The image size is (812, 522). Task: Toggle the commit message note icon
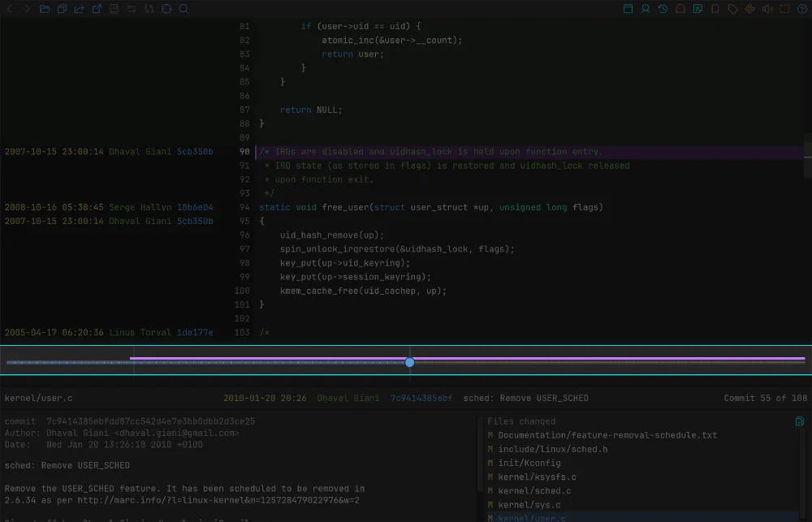click(x=698, y=9)
